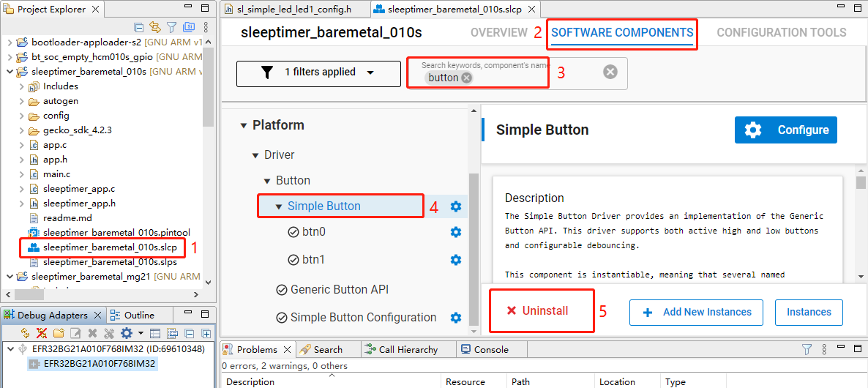
Task: Select Generic Button API checkmark item
Action: click(x=281, y=290)
